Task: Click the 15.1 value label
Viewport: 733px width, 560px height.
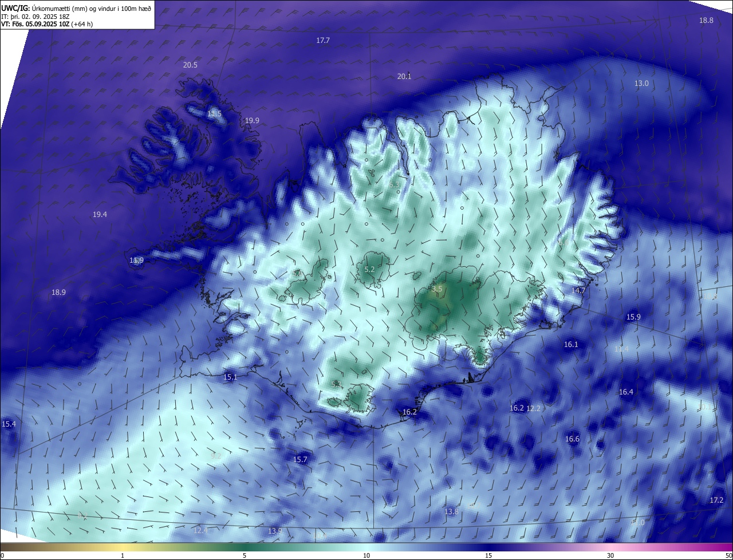Action: [230, 377]
